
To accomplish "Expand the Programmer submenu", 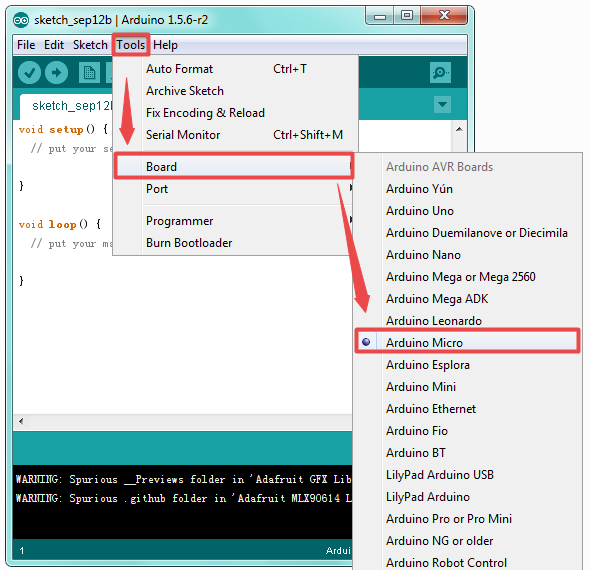I will coord(234,221).
